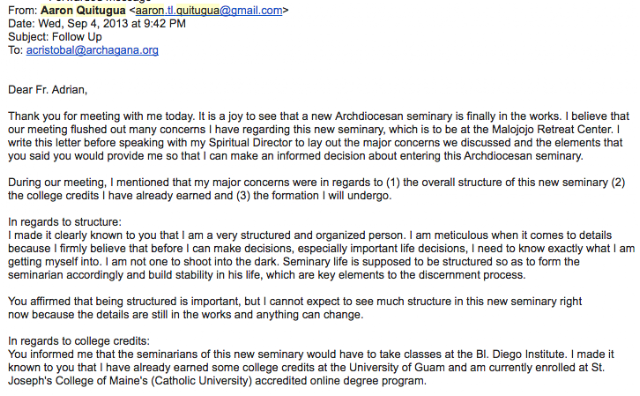Screen dimensions: 640x396
Task: Open the aaron.tl.quitugua@gmail.com sender email link
Action: (209, 10)
